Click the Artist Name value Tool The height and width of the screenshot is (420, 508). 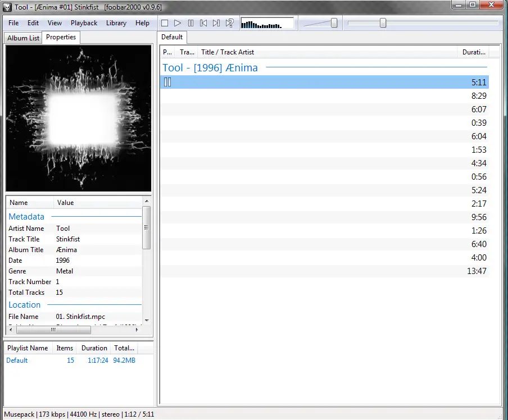click(63, 229)
